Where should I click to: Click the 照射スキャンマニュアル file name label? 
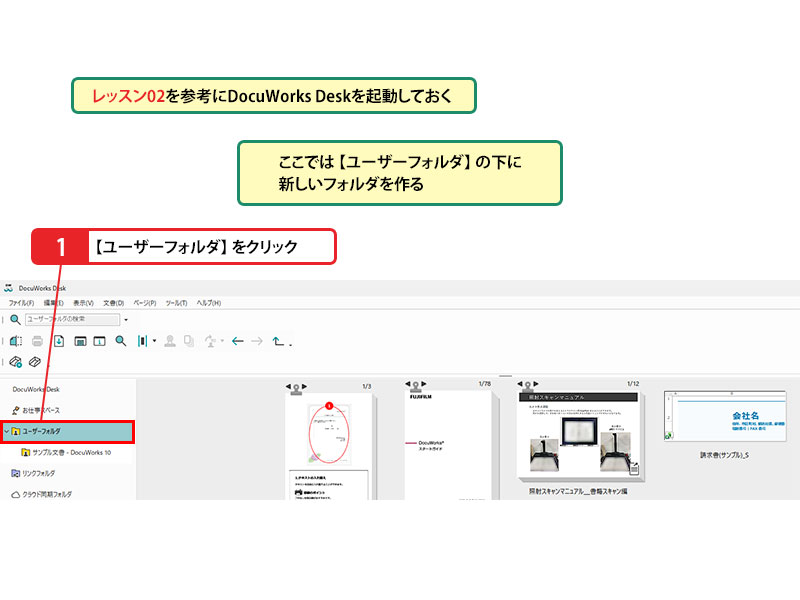click(x=578, y=491)
